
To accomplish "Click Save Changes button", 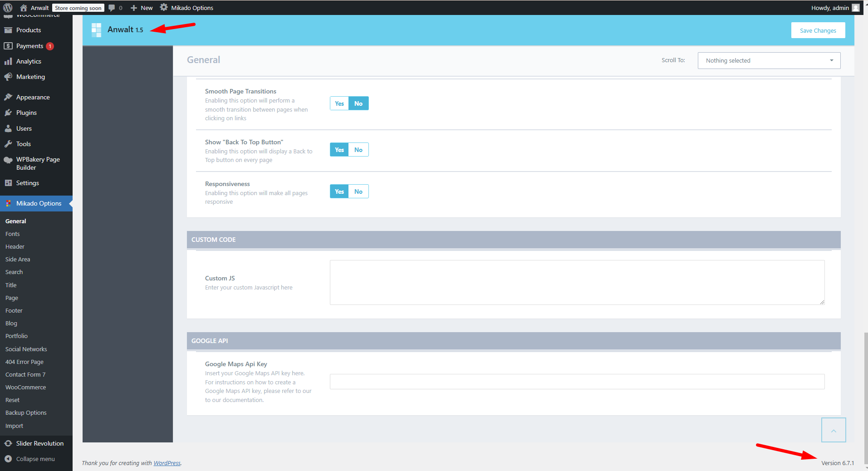I will coord(818,30).
